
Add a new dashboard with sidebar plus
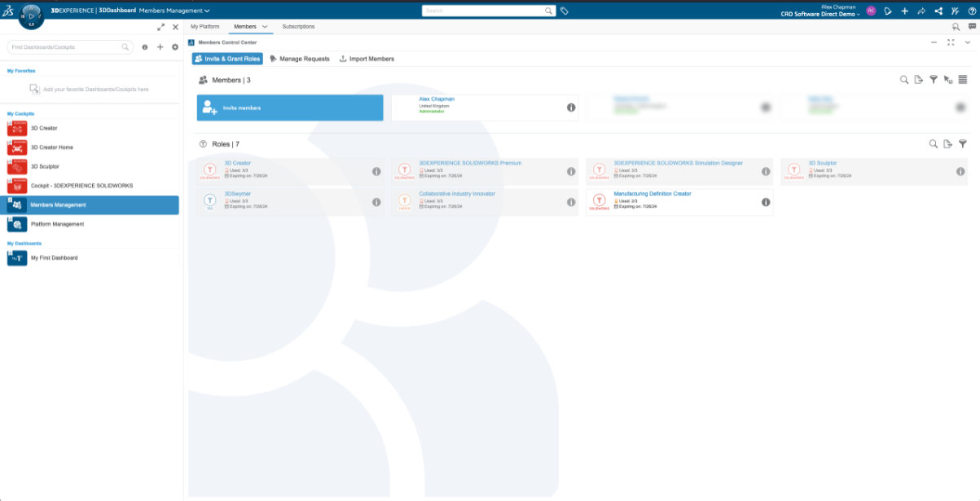point(160,47)
